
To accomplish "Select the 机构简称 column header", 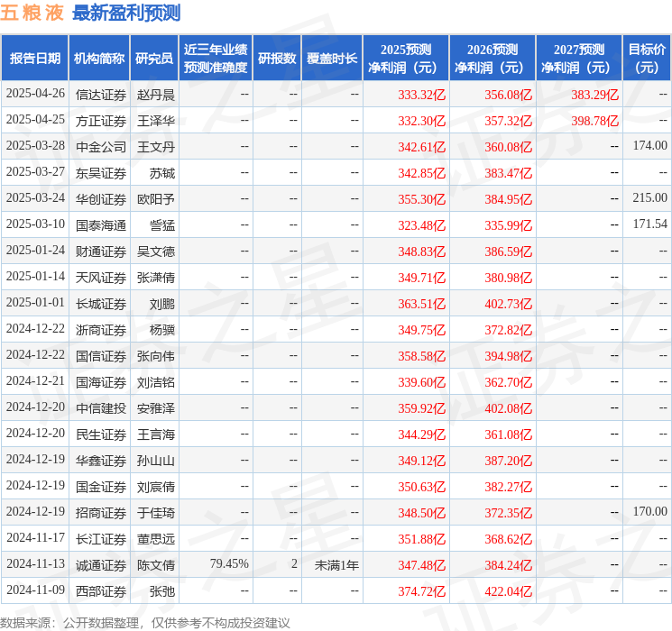I will click(x=99, y=59).
